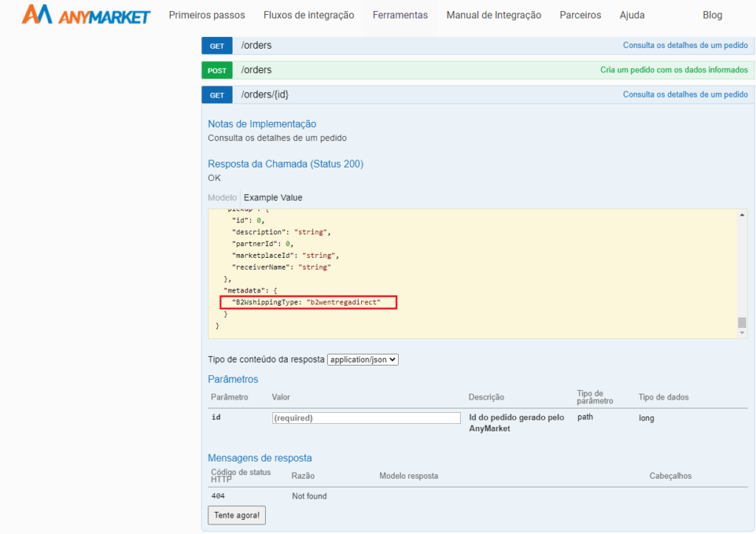This screenshot has width=756, height=534.
Task: Click the AnyMarket logo
Action: [86, 15]
